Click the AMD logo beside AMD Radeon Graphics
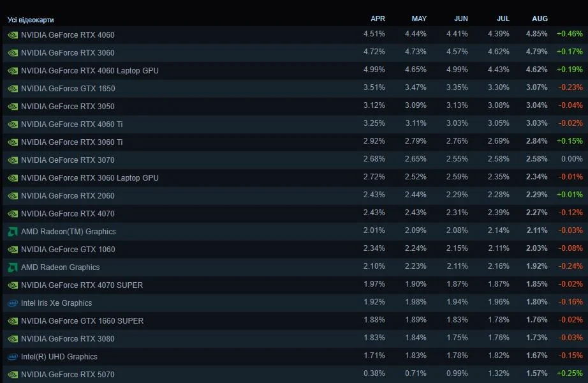588x383 pixels. pyautogui.click(x=13, y=267)
